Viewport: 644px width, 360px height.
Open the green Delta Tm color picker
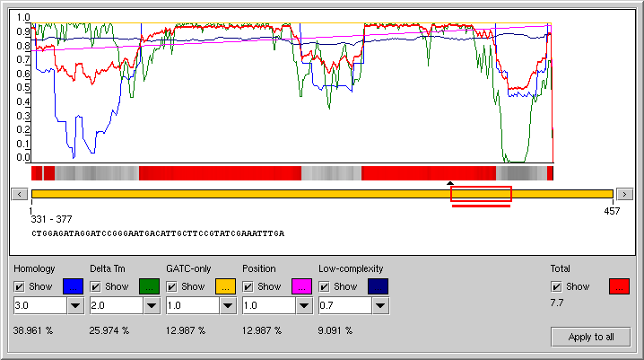click(150, 286)
